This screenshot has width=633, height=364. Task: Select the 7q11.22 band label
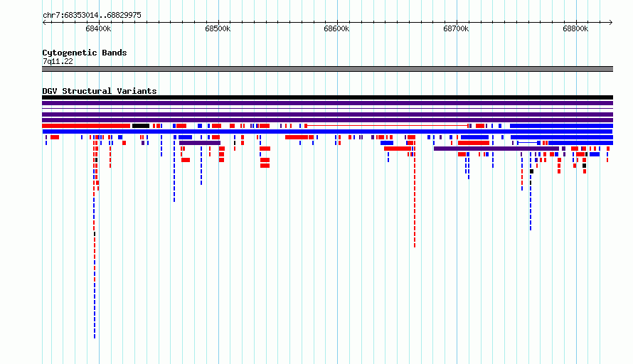coord(58,61)
